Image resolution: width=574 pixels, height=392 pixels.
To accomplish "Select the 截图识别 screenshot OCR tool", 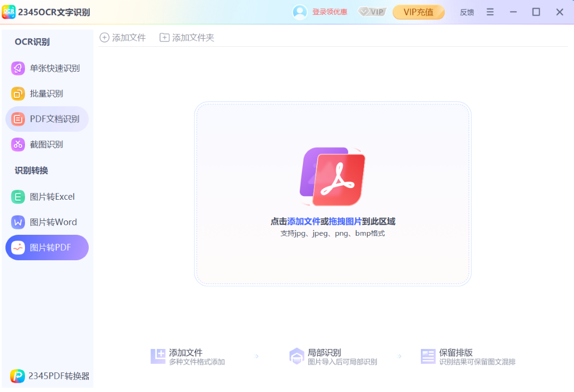I will coord(47,144).
